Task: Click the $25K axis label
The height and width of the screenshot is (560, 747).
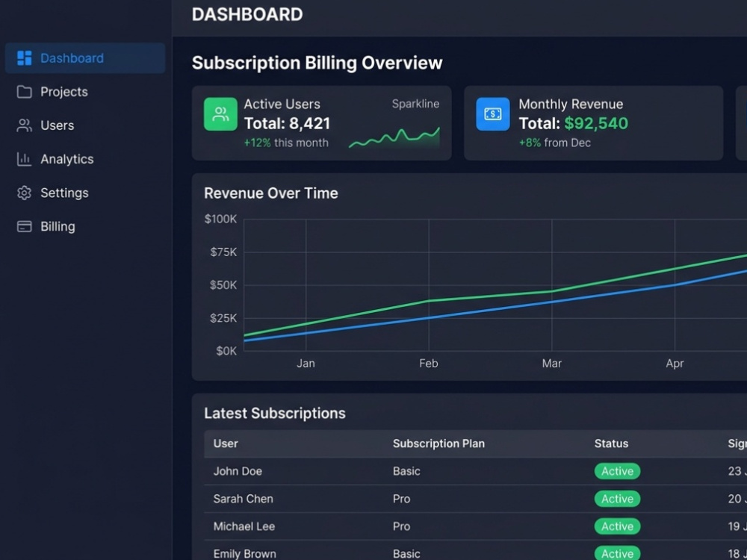Action: click(x=223, y=318)
